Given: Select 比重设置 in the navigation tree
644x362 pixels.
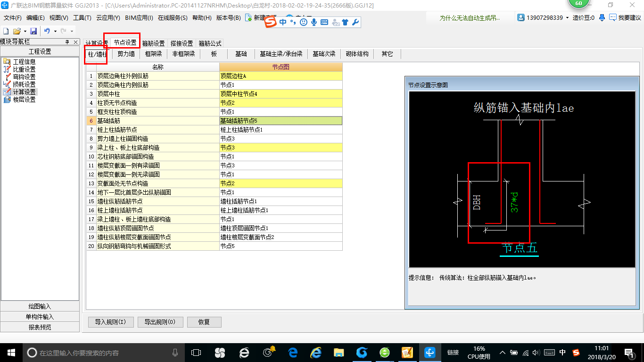Looking at the screenshot, I should (x=24, y=69).
